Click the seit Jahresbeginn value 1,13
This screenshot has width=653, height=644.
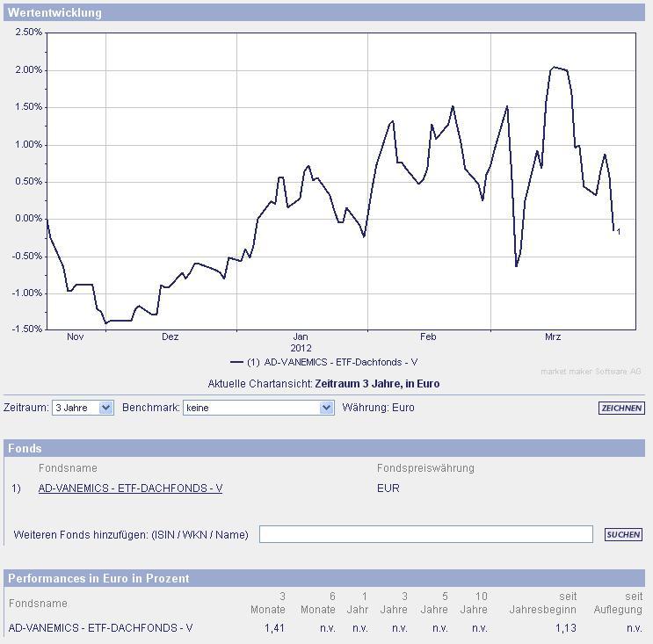[566, 628]
